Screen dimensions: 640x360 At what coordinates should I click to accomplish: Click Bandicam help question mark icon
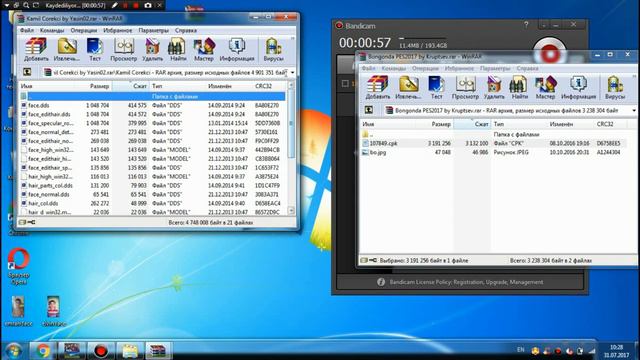[x=526, y=25]
